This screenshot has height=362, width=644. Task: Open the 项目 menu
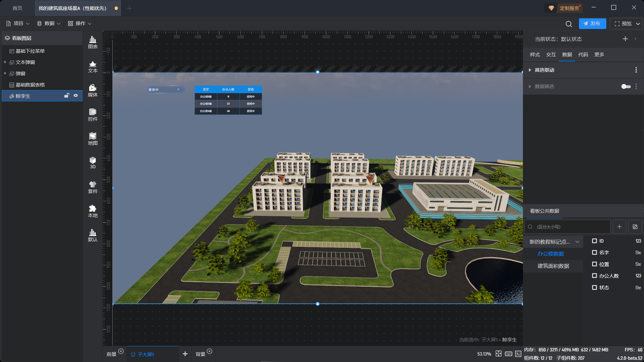(18, 23)
